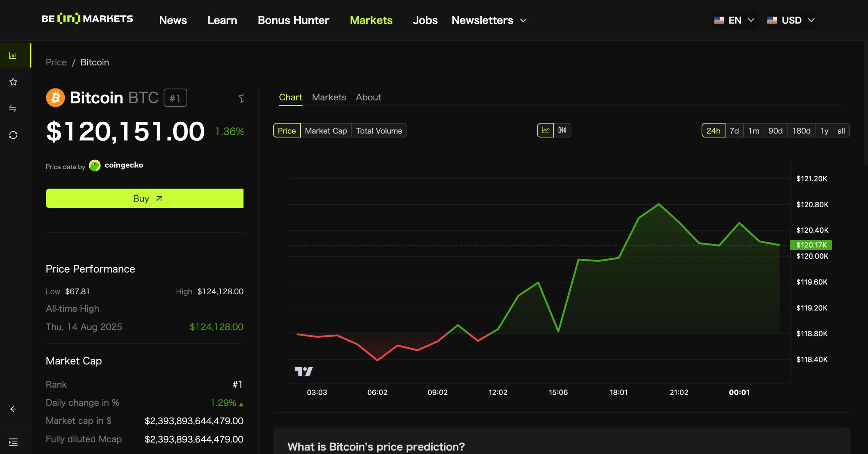Open the About tab

(x=368, y=97)
